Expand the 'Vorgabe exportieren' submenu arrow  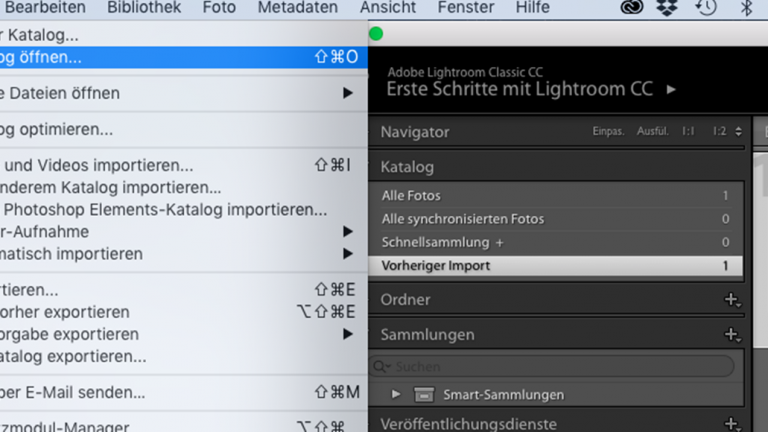click(348, 335)
